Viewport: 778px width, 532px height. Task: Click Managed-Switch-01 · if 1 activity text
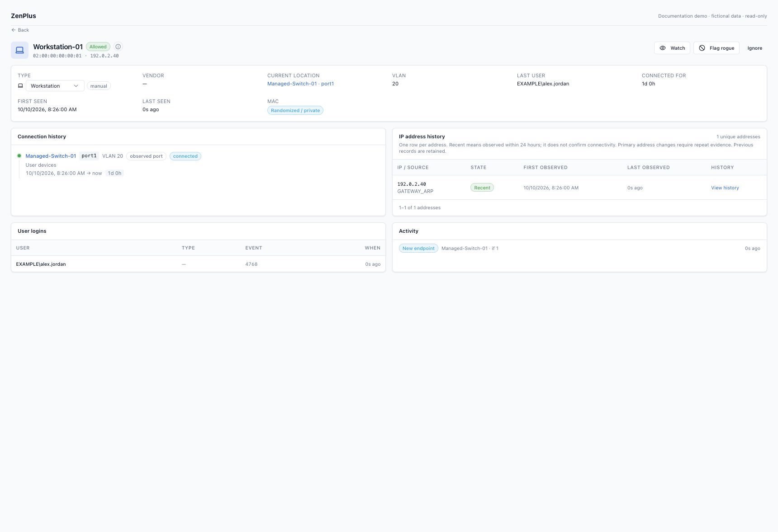coord(470,248)
